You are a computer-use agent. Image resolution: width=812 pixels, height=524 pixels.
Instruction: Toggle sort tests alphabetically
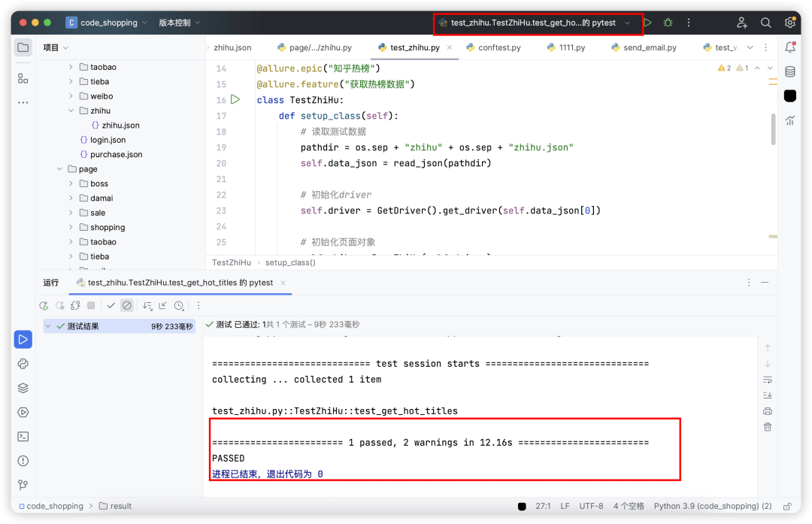(x=147, y=306)
